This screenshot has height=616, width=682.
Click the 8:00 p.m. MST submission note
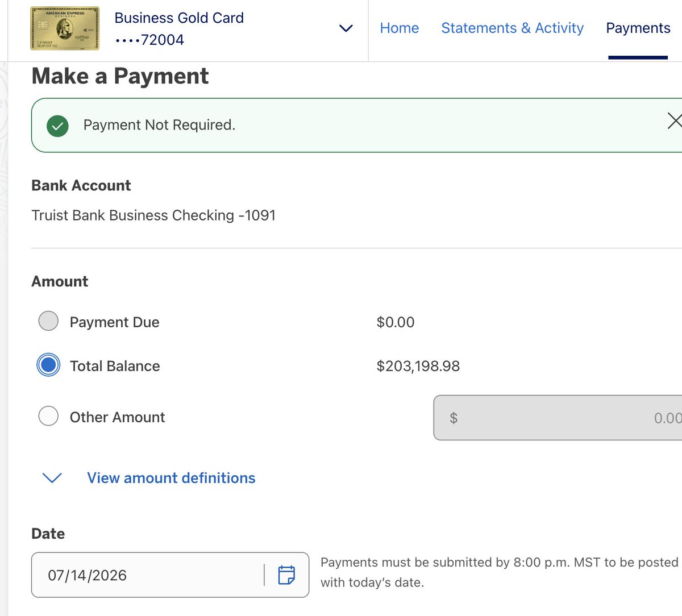[x=500, y=572]
